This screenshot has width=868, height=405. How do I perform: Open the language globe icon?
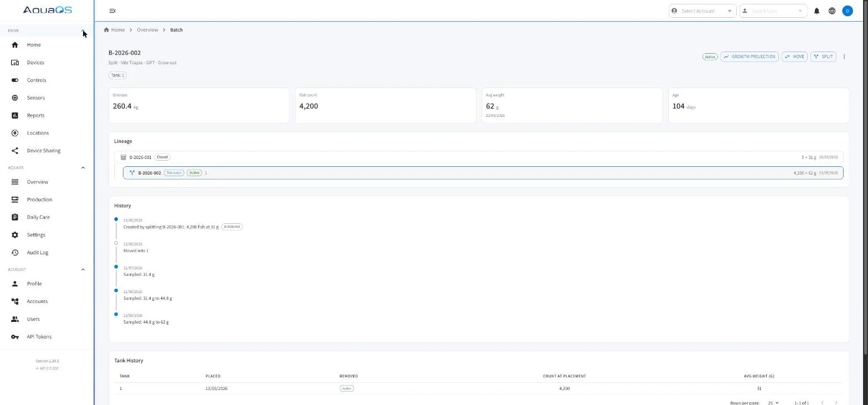coord(831,11)
